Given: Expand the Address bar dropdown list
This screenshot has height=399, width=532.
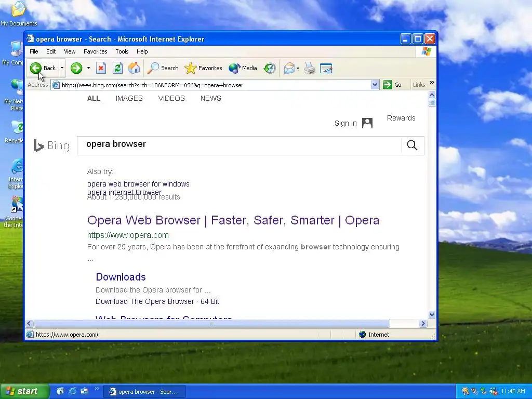Looking at the screenshot, I should (x=375, y=85).
